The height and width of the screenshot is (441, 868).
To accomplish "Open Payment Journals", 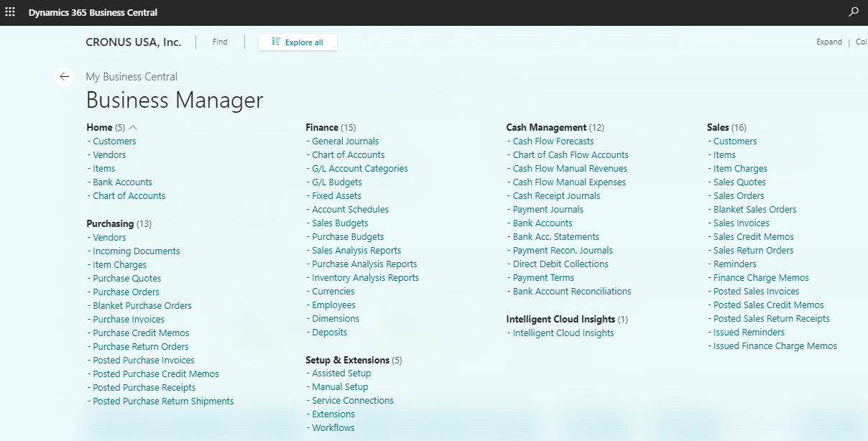I will (548, 210).
